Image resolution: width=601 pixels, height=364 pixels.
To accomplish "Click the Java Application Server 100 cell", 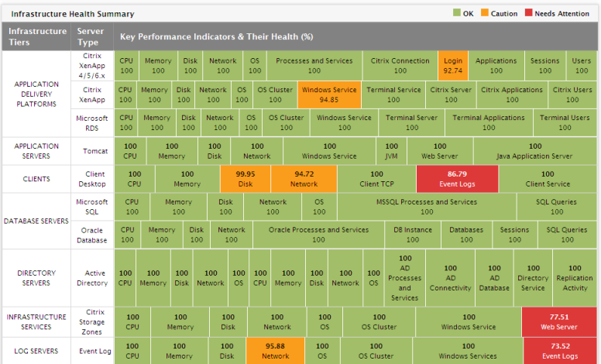I will click(535, 151).
